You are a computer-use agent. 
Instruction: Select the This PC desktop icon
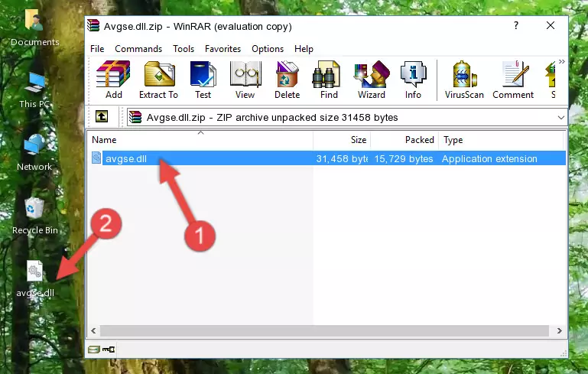(35, 90)
